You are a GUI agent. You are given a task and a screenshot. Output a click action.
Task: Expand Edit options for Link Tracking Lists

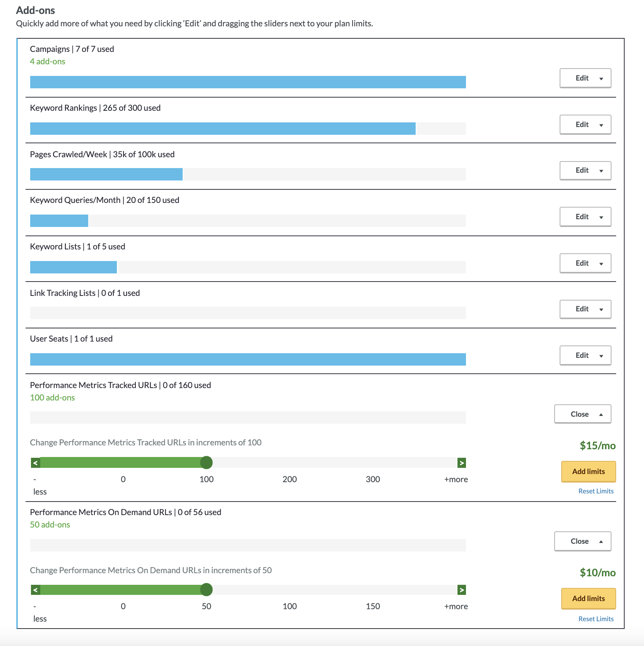tap(585, 309)
